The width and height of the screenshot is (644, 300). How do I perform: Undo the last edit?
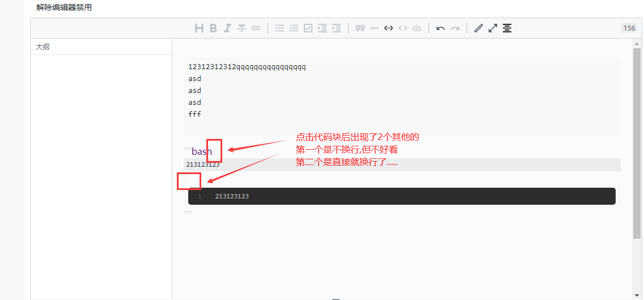(440, 28)
